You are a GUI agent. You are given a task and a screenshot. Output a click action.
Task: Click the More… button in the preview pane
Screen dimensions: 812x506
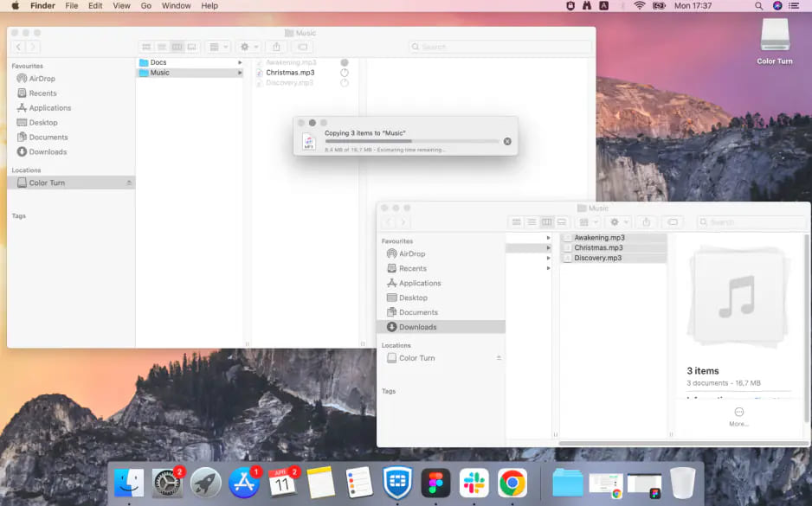(738, 416)
